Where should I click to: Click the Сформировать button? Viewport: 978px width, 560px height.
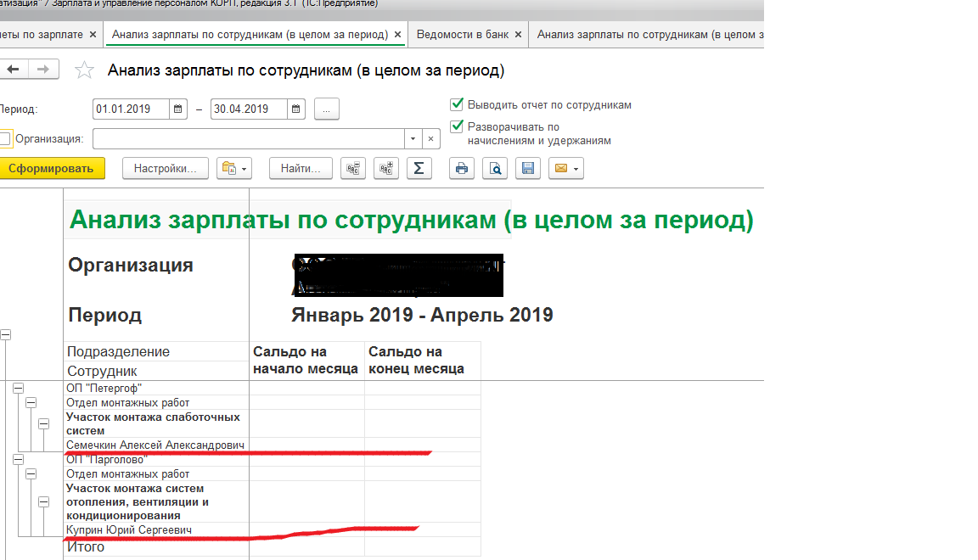click(51, 168)
